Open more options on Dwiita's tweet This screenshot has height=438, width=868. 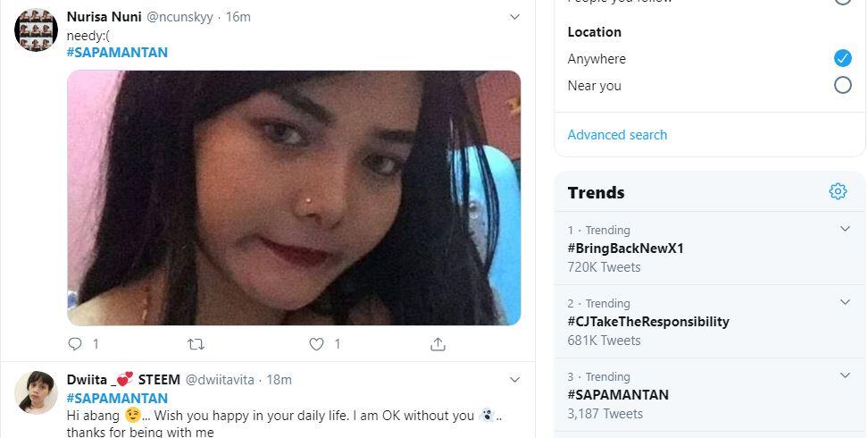pyautogui.click(x=514, y=380)
